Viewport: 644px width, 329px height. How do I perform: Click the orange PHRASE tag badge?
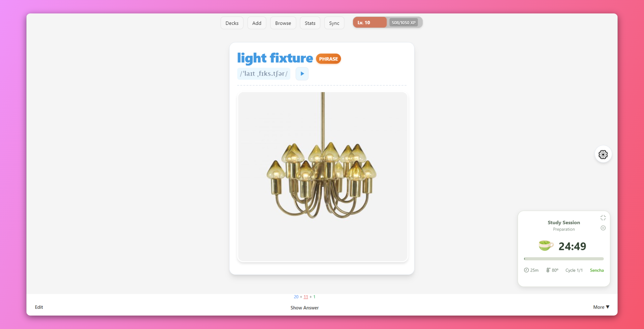(x=328, y=59)
